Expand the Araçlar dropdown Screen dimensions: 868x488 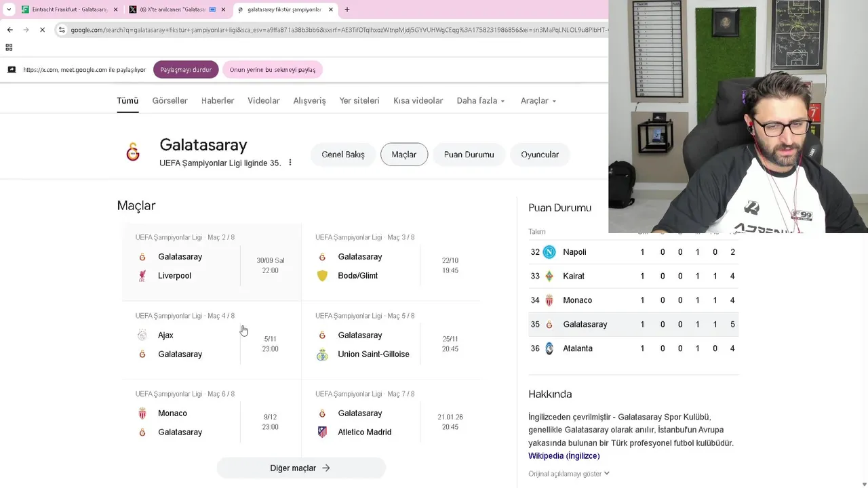click(x=538, y=100)
